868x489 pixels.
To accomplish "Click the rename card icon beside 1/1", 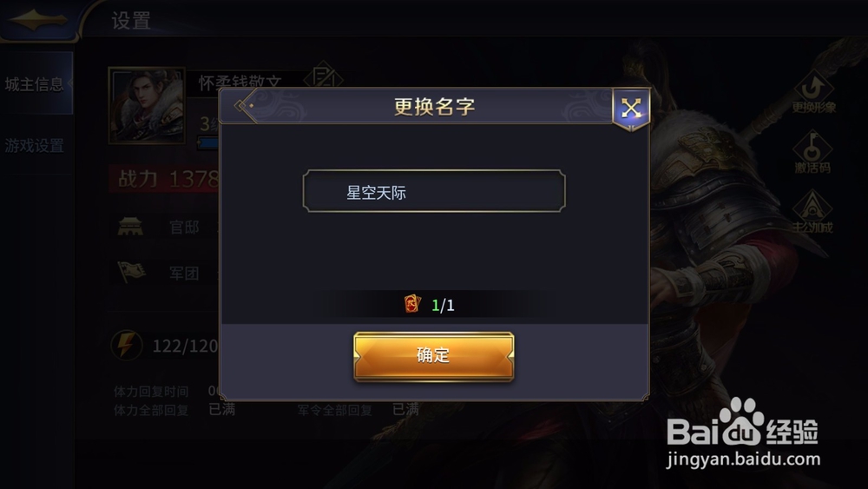I will point(412,304).
